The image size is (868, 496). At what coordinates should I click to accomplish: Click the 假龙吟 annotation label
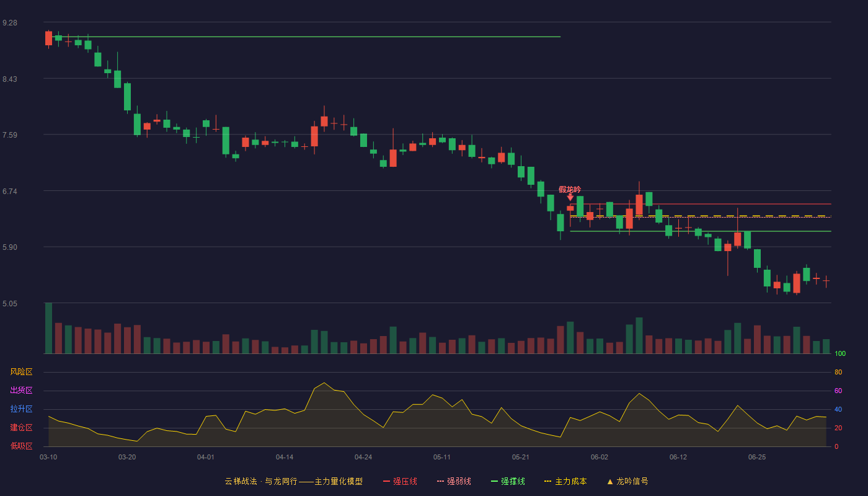[570, 189]
